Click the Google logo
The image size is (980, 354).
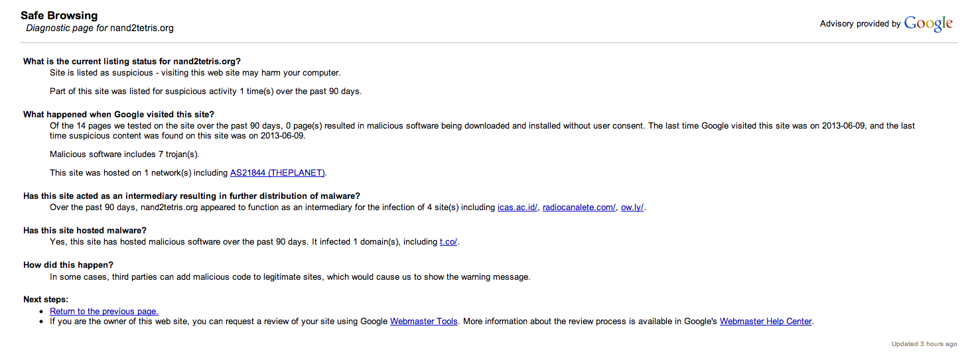tap(928, 24)
